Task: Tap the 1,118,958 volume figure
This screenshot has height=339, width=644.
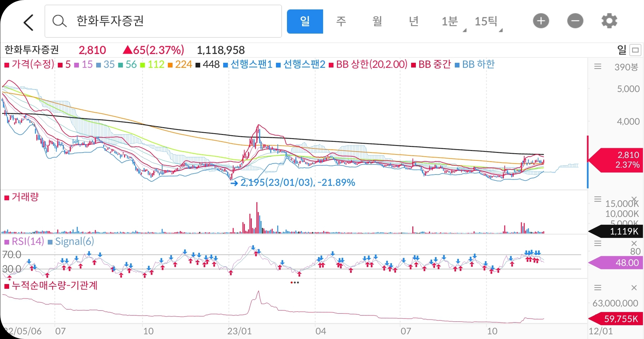Action: click(221, 50)
